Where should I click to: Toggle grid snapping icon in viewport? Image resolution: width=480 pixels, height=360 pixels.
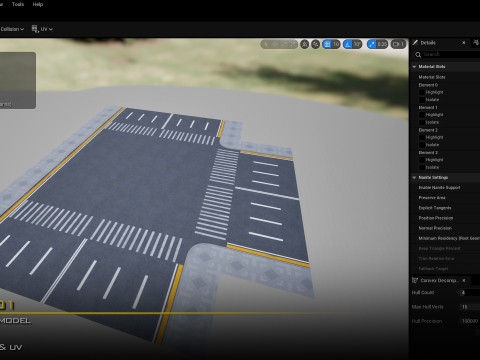(x=327, y=44)
